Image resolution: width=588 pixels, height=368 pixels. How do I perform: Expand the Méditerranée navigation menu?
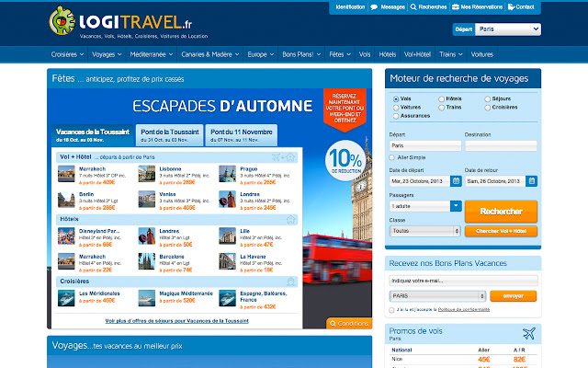[151, 54]
